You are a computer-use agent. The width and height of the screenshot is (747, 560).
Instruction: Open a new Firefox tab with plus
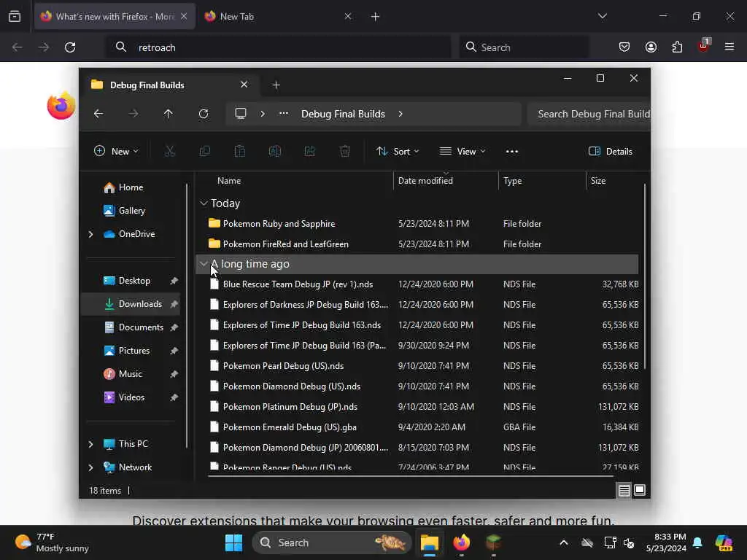point(376,17)
